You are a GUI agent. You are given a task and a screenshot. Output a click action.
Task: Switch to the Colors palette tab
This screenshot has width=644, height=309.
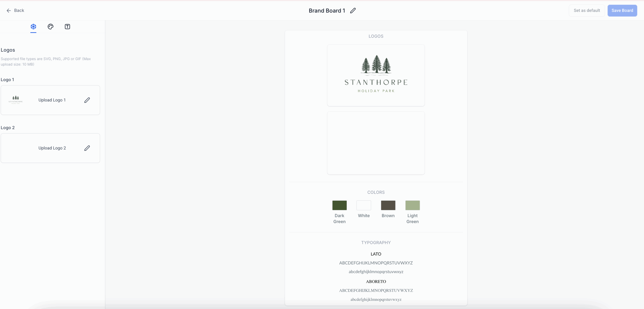51,26
